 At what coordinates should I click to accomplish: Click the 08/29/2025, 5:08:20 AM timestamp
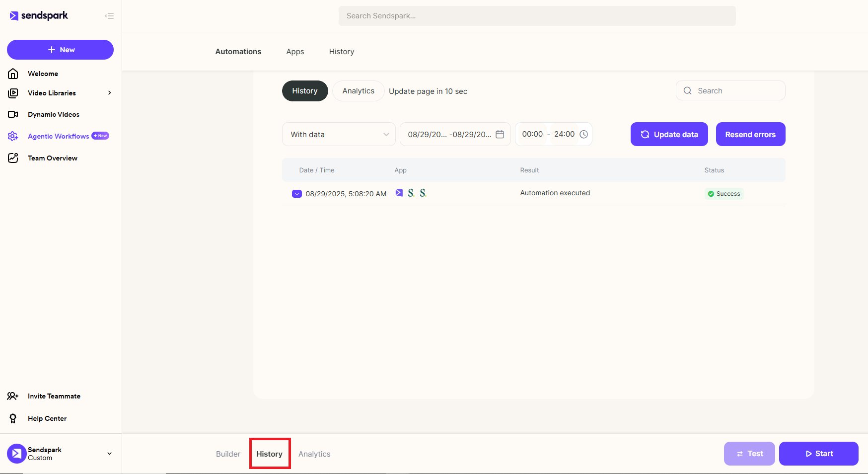click(346, 194)
